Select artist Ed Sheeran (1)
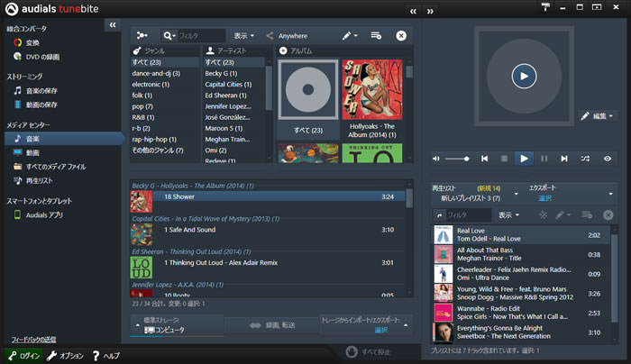631x364 pixels. click(x=225, y=96)
